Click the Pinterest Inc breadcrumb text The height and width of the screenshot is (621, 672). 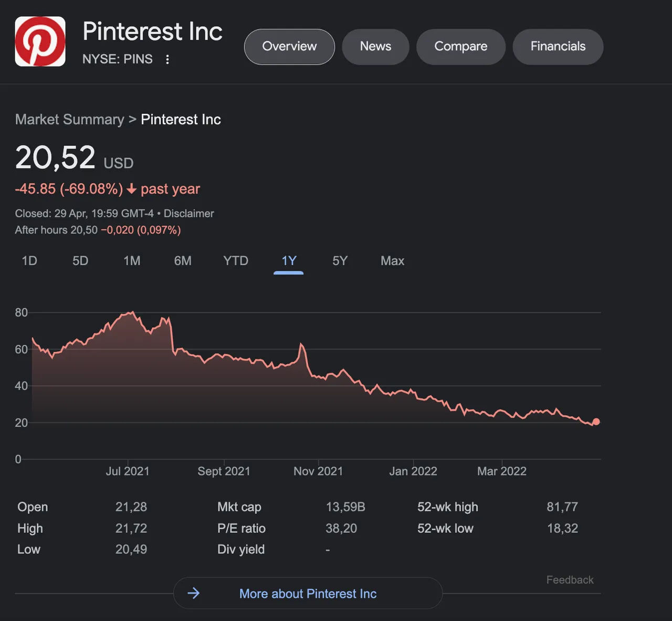coord(181,120)
